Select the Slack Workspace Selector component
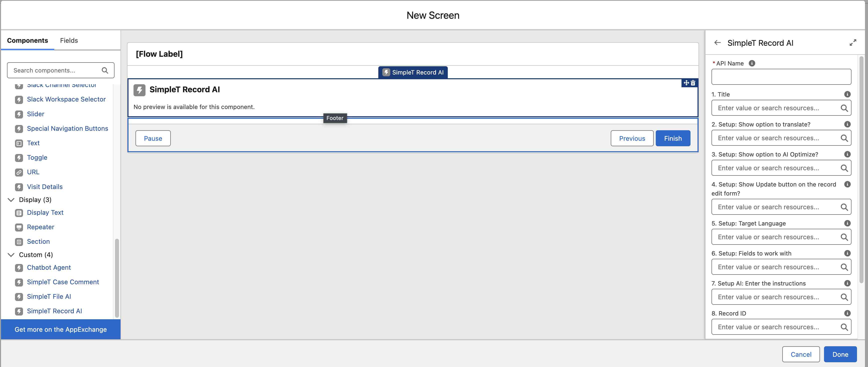The image size is (868, 367). tap(66, 99)
